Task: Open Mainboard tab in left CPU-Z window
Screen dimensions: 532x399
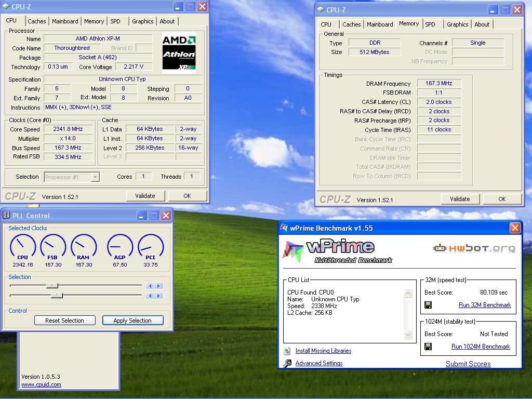Action: pos(65,21)
